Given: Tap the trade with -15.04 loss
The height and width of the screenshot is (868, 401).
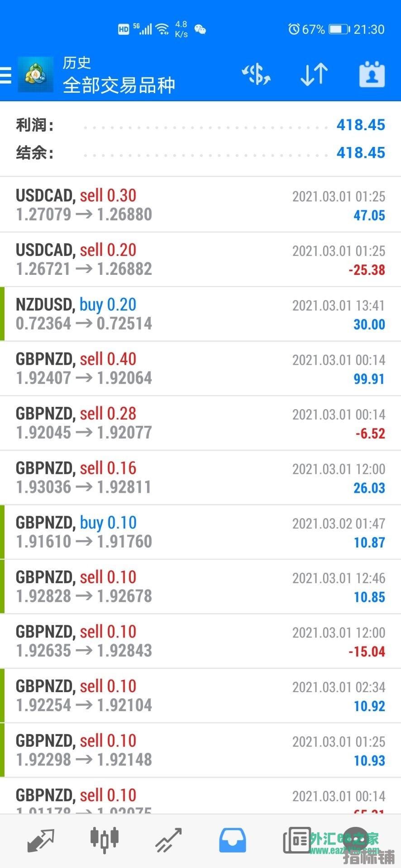Looking at the screenshot, I should click(x=200, y=641).
